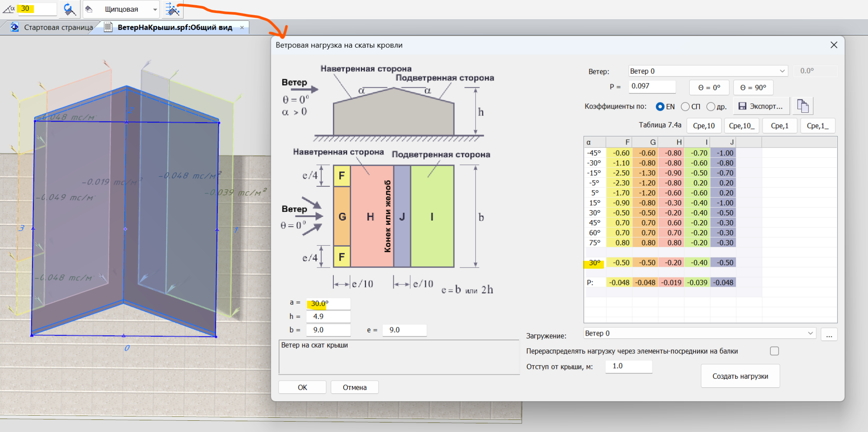Expand the Ветер dropdown at the top

tap(782, 71)
